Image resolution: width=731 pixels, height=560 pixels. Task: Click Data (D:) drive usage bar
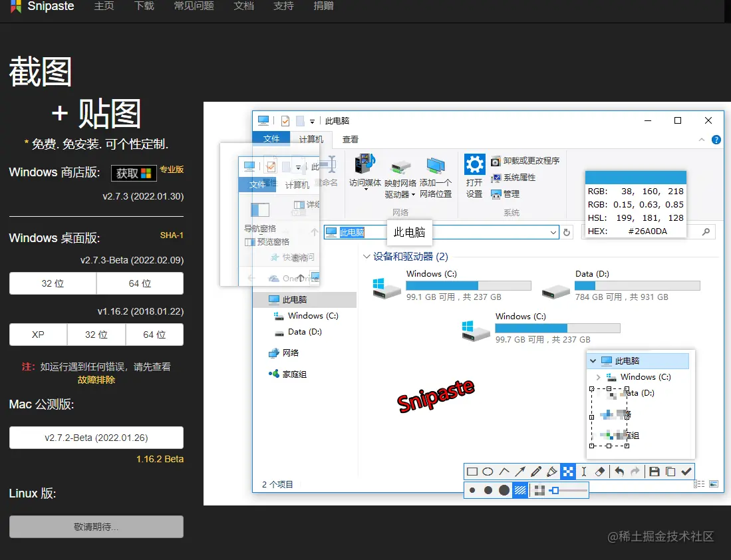click(637, 285)
